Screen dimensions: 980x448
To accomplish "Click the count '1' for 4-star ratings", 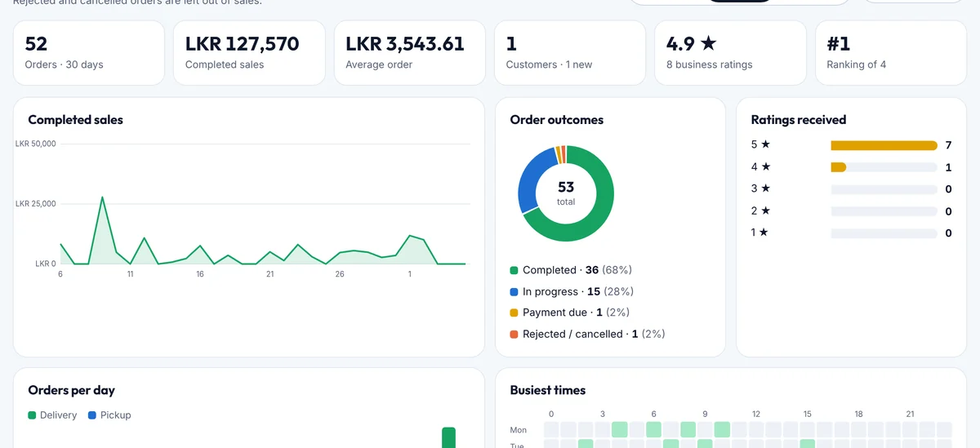I will (x=948, y=167).
